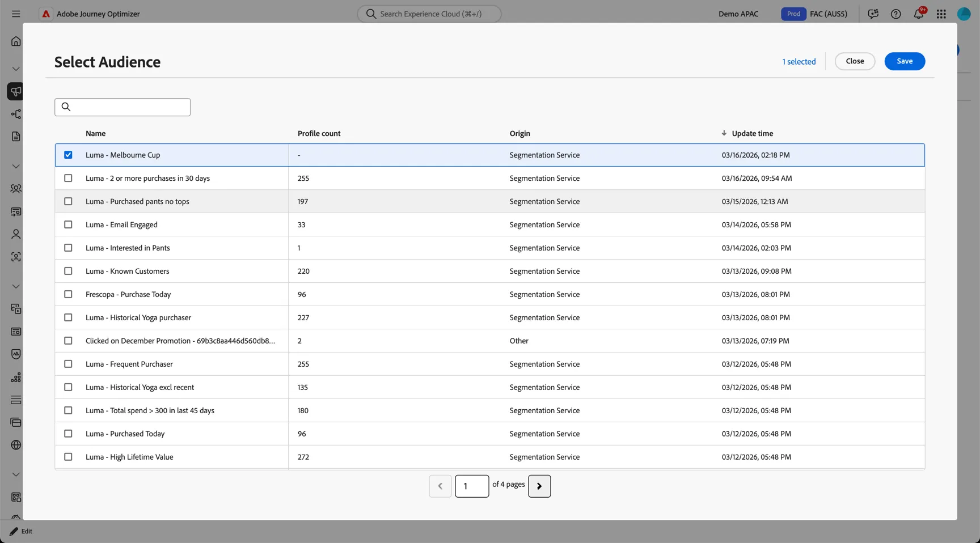Open the Subscription lists icon in sidebar
Screen dimensions: 980x543
[16, 211]
